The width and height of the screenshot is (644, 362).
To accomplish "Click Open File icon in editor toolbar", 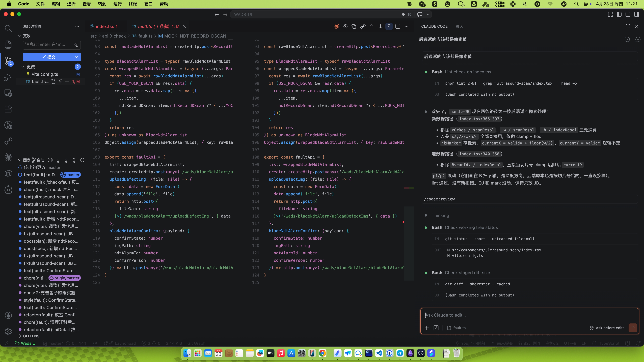I will point(354,26).
